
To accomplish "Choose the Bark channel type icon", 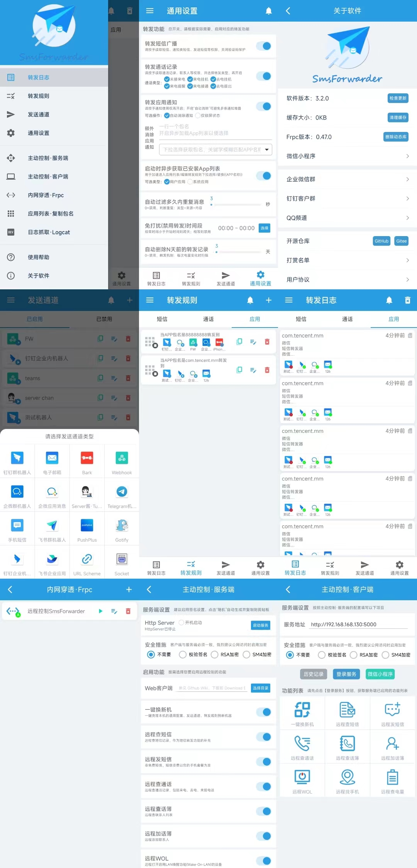I will (87, 458).
